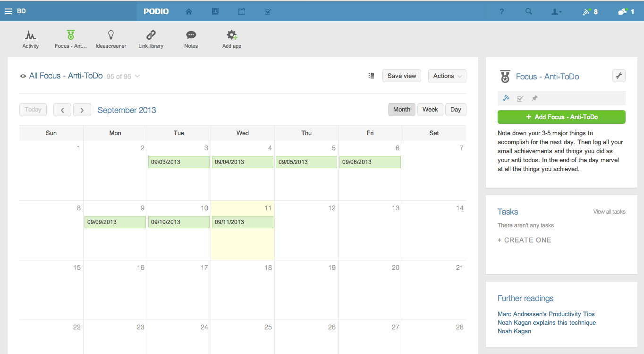
Task: Click the wrench settings icon
Action: point(619,76)
